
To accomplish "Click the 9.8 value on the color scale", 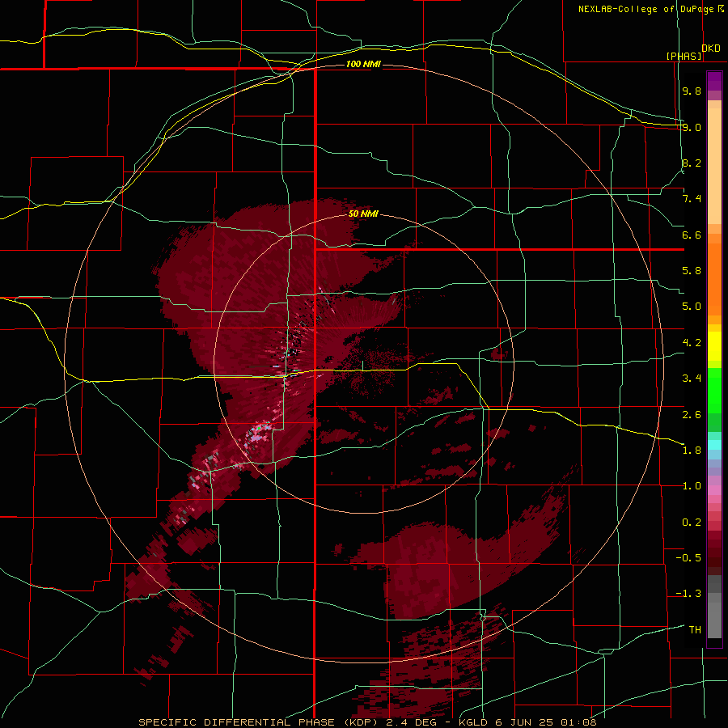I will pyautogui.click(x=692, y=91).
